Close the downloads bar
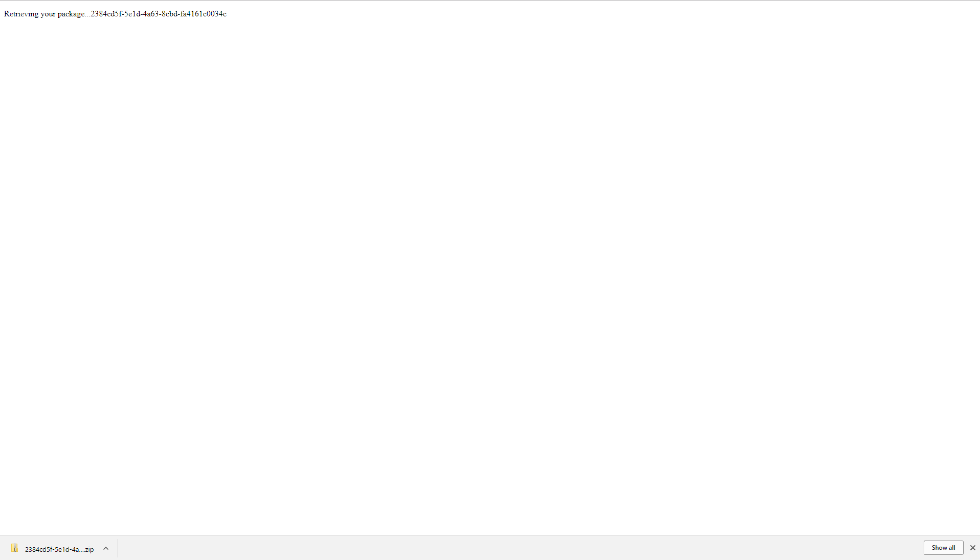Image resolution: width=980 pixels, height=560 pixels. [x=972, y=548]
